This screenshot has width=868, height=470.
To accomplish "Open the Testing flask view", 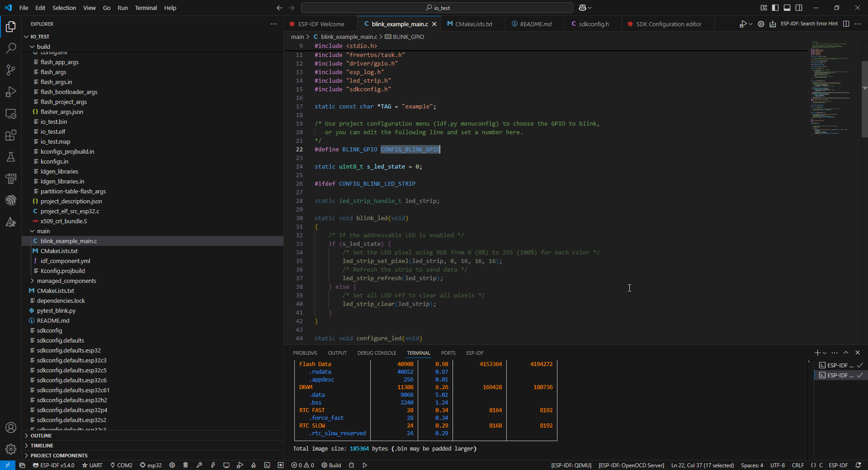I will (11, 157).
